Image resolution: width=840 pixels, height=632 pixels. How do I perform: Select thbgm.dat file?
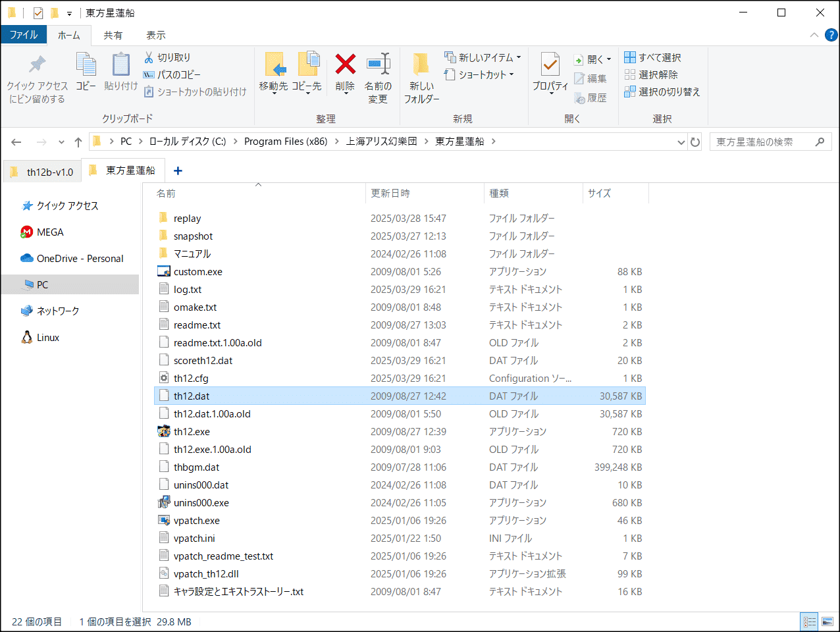pos(400,467)
